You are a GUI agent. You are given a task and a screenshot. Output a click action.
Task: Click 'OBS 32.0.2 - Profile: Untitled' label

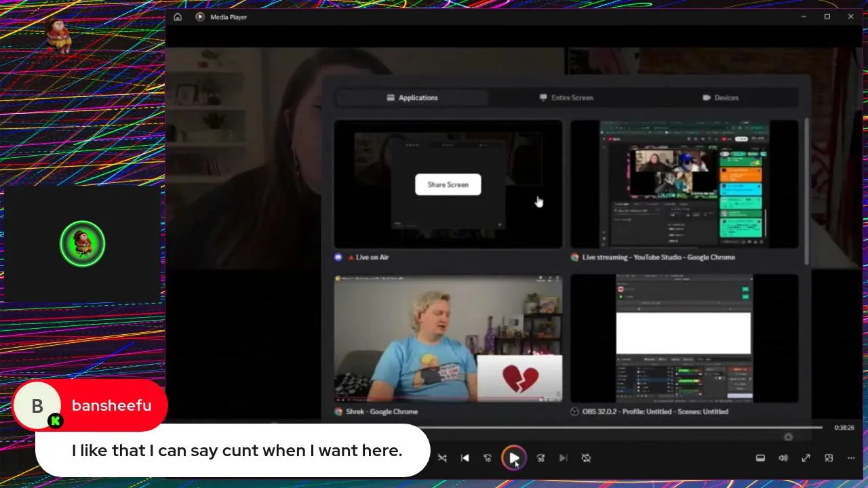click(x=655, y=411)
